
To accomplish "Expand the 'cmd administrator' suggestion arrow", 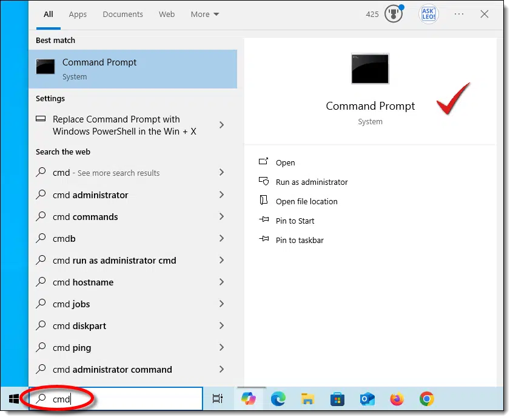I will (x=221, y=195).
